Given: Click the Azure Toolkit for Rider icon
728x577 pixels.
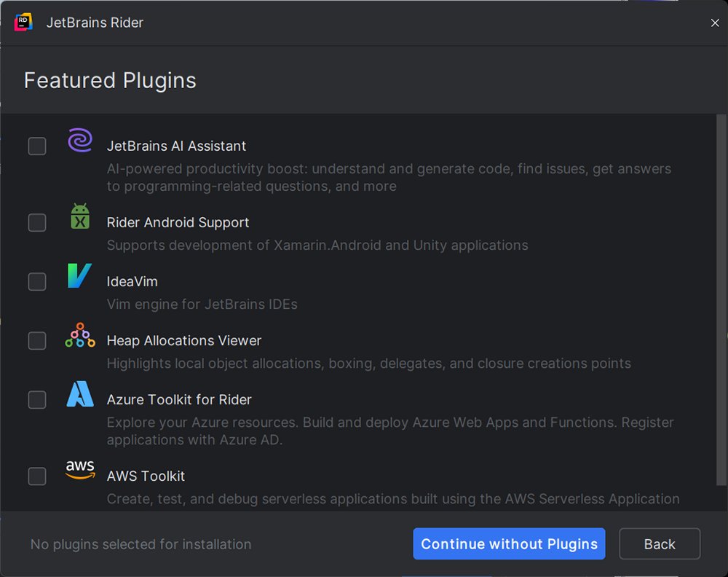Looking at the screenshot, I should (80, 394).
